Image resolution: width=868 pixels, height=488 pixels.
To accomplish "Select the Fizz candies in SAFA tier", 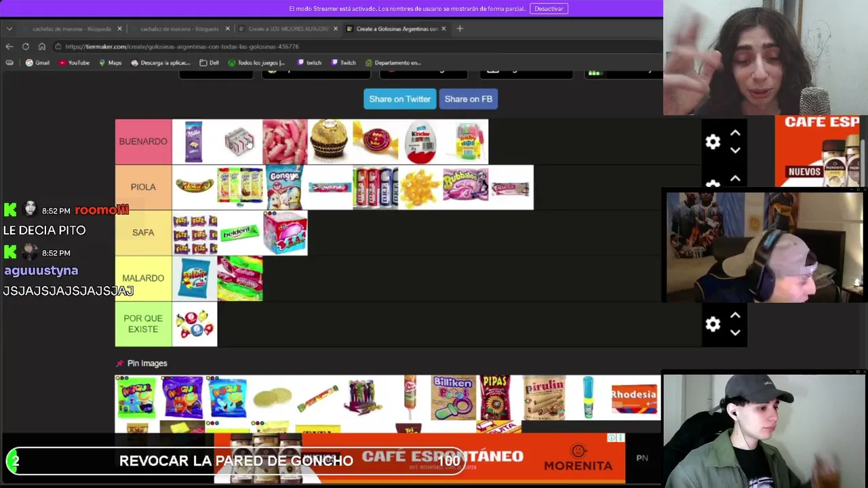I will pyautogui.click(x=195, y=232).
